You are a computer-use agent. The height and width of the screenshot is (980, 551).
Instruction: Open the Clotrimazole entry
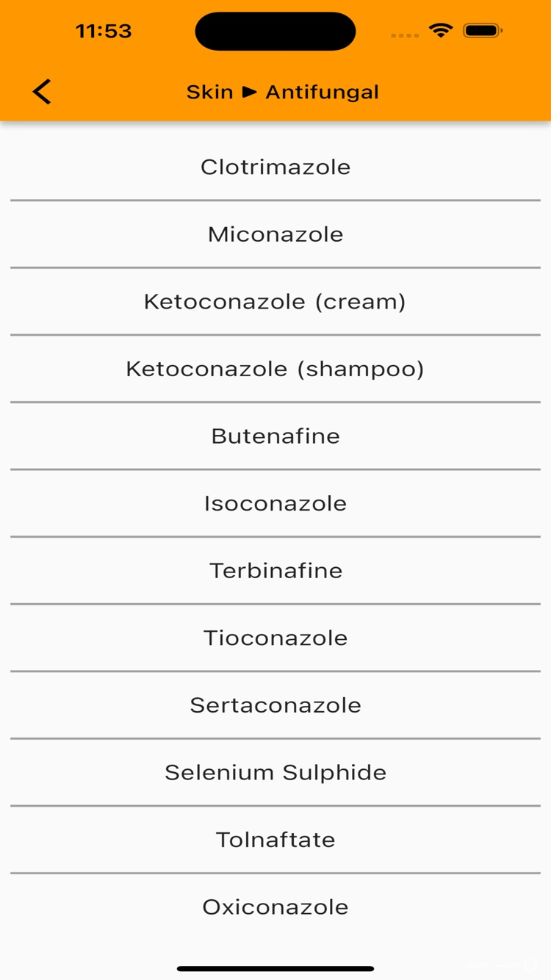click(x=275, y=167)
